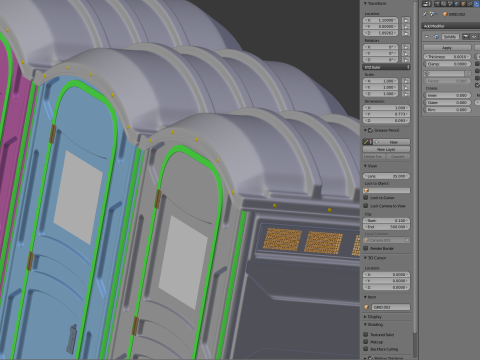Open the Scene properties tab icon

(450, 4)
